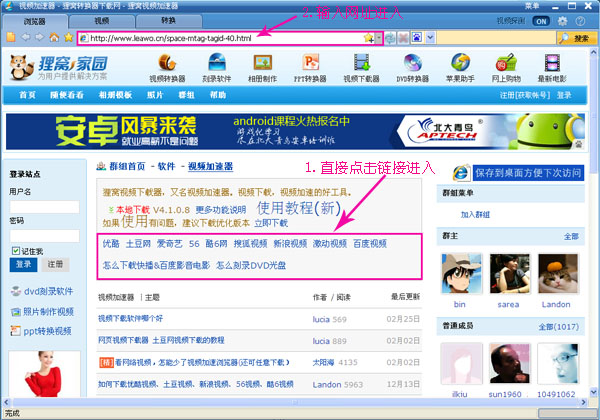
Task: Toggle the 视频探测 ON switch
Action: pyautogui.click(x=541, y=21)
